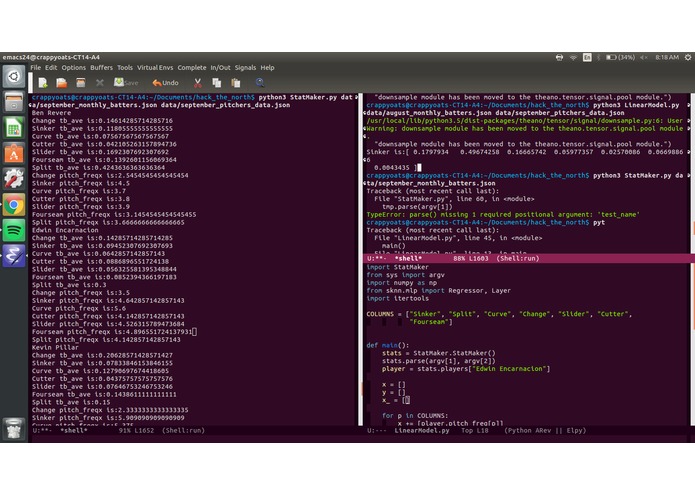Launch Google Chrome from the launcher
695x494 pixels.
click(x=14, y=205)
